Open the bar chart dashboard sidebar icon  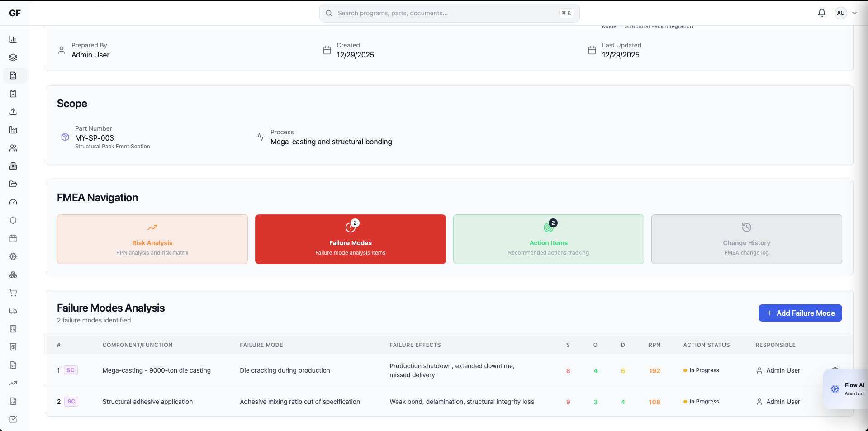click(x=13, y=39)
